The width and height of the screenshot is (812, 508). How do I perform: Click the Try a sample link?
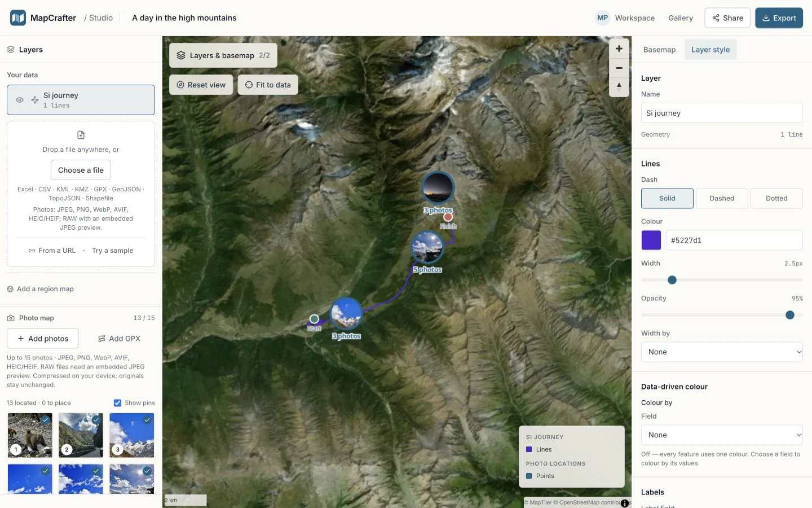(x=113, y=251)
